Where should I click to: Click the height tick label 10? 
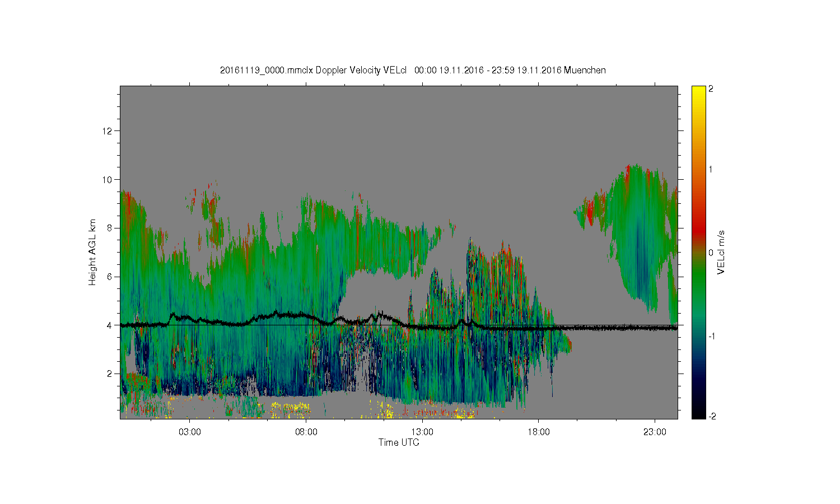coord(108,180)
